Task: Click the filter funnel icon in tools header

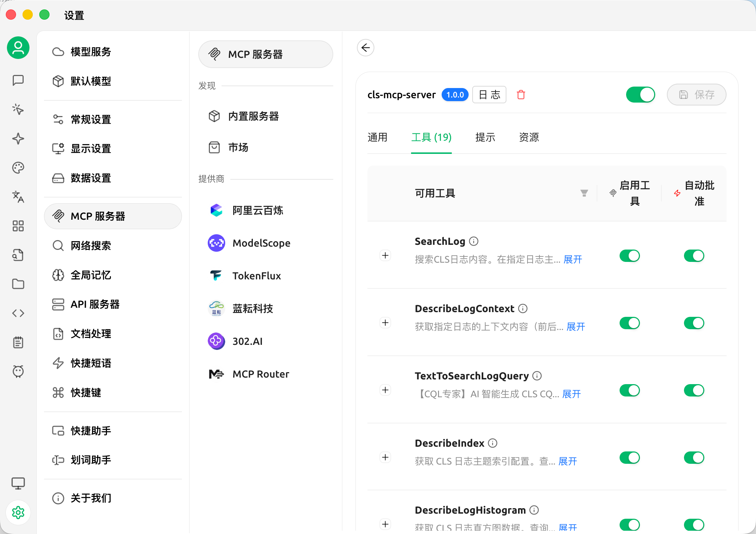Action: point(584,193)
